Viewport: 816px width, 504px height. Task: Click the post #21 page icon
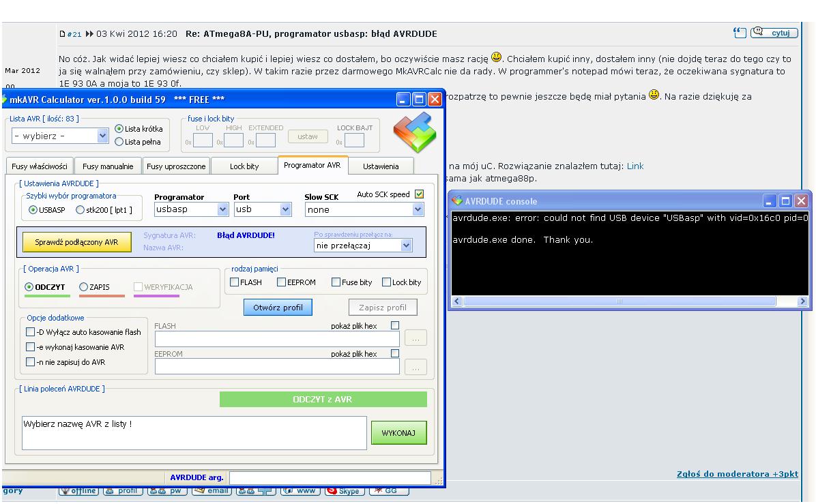click(63, 34)
